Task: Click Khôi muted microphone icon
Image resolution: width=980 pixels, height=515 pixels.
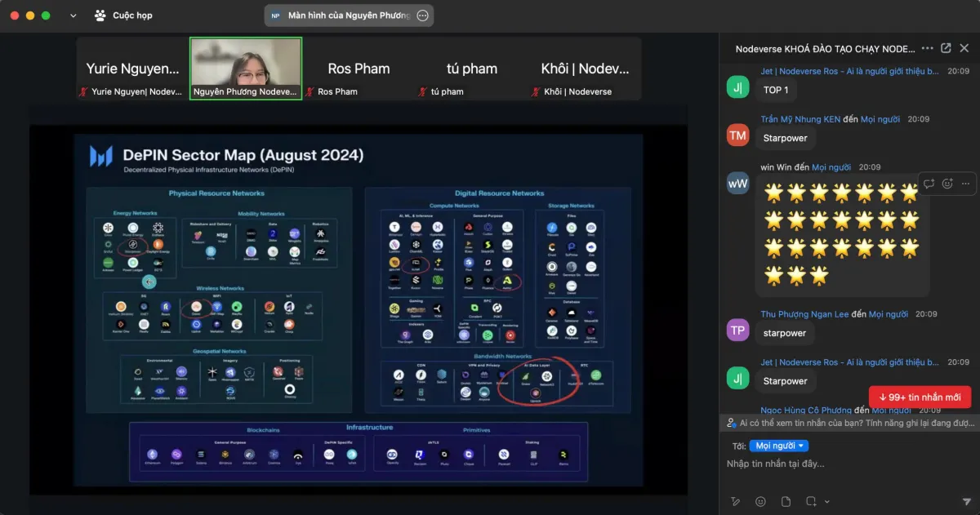Action: pyautogui.click(x=537, y=92)
